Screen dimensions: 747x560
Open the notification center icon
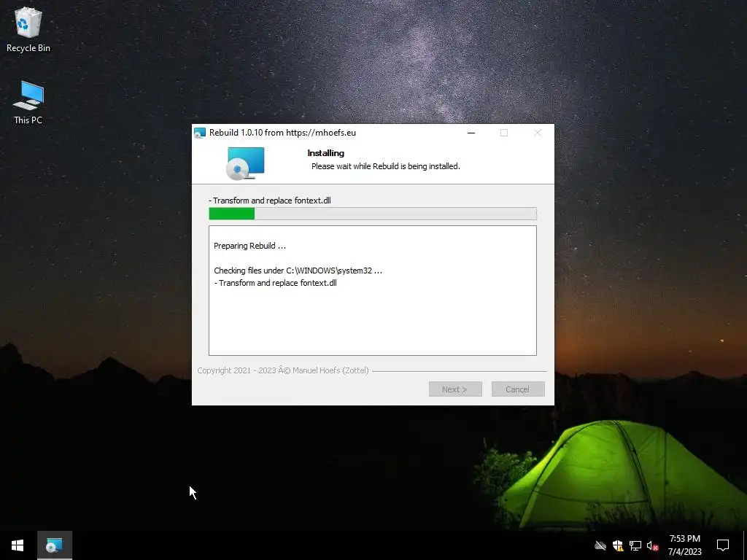point(723,545)
